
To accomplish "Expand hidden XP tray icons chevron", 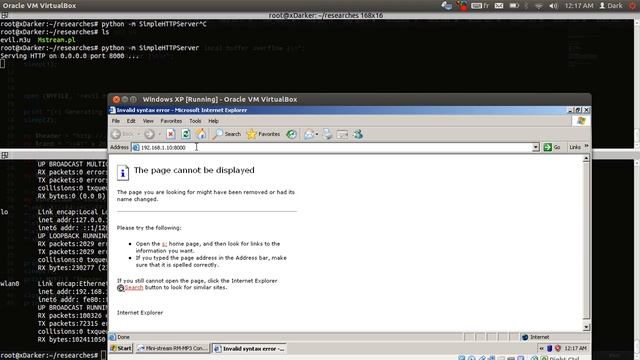I will pyautogui.click(x=542, y=349).
